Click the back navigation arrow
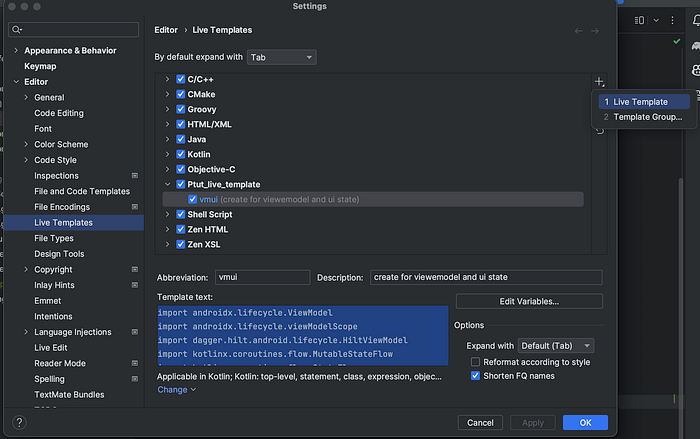 point(579,31)
